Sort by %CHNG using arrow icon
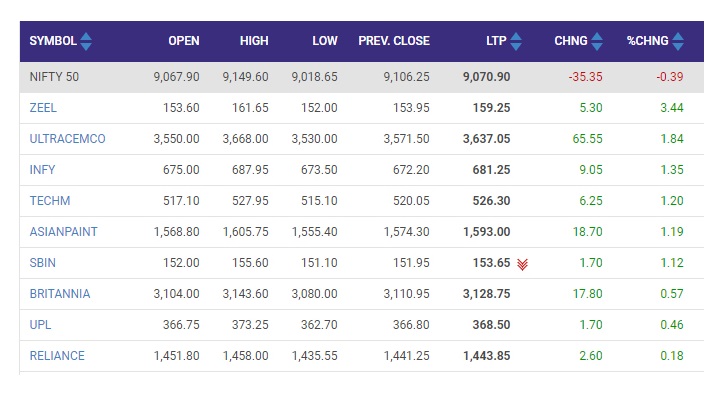 tap(678, 41)
